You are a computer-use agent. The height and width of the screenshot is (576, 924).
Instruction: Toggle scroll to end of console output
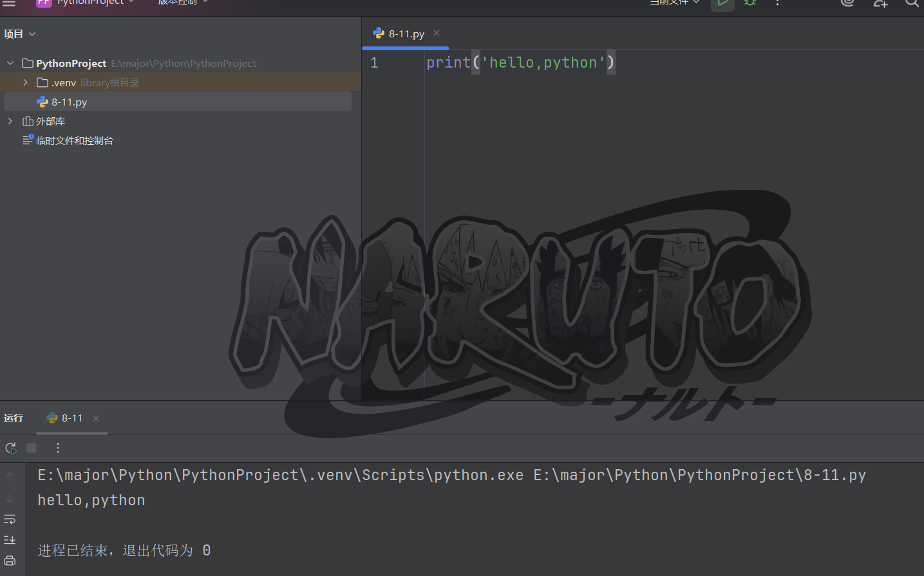10,540
